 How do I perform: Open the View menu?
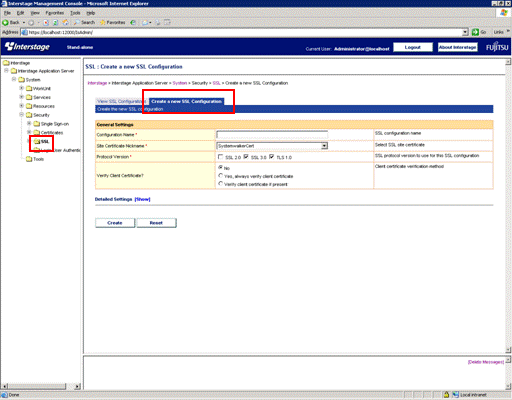[x=35, y=13]
